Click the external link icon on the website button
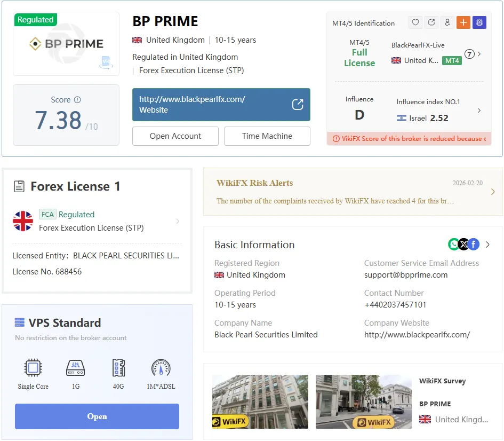504x441 pixels. pyautogui.click(x=298, y=105)
